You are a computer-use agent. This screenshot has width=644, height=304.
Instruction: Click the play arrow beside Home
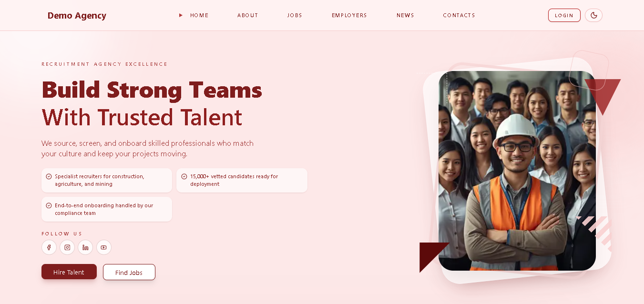click(x=181, y=15)
